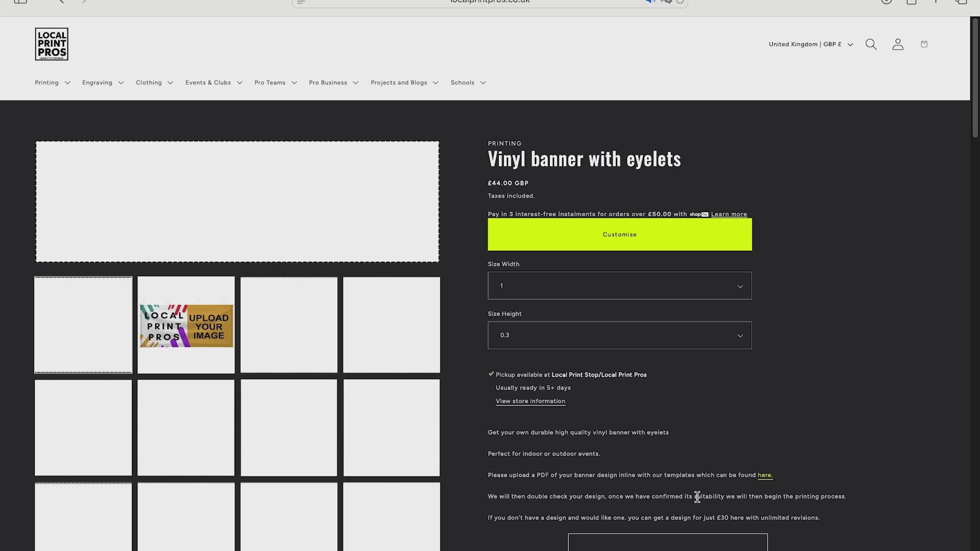This screenshot has width=980, height=551.
Task: Open the account login icon
Action: [898, 44]
